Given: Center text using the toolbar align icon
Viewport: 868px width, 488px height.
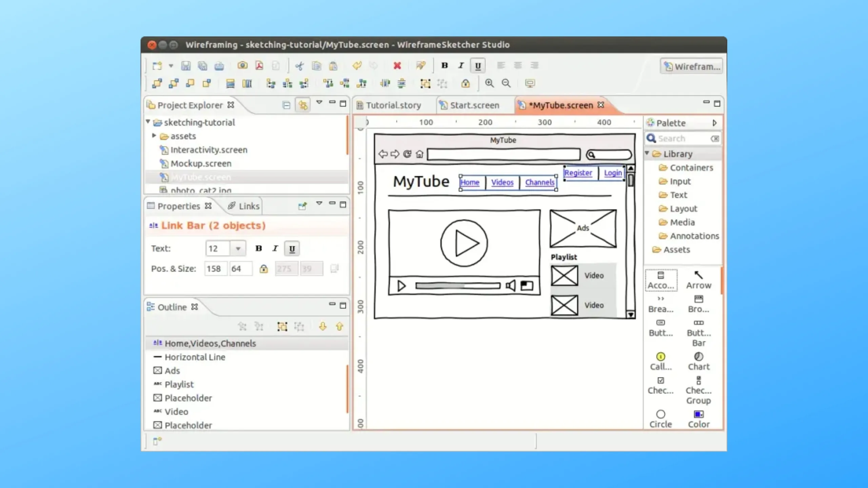Looking at the screenshot, I should (x=518, y=65).
